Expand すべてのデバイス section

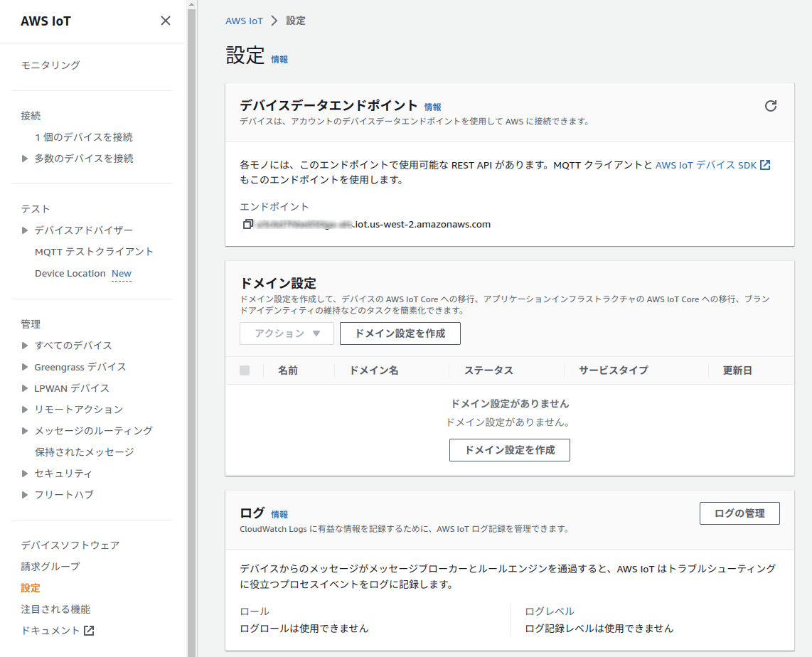pyautogui.click(x=24, y=346)
